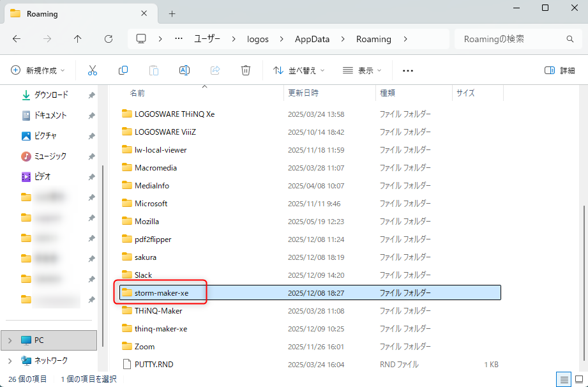This screenshot has width=588, height=387.
Task: Toggle the 詳細 details pane
Action: click(x=559, y=70)
